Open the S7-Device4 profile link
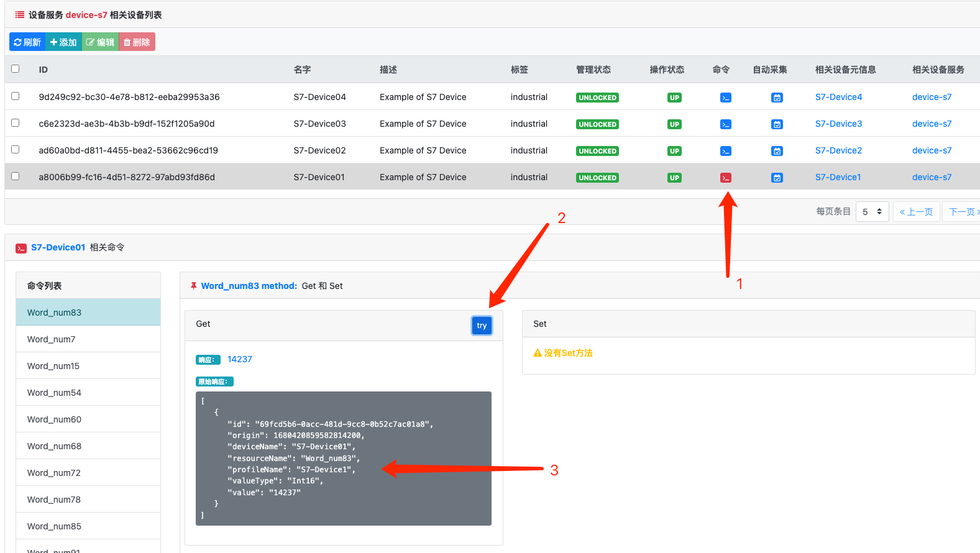The height and width of the screenshot is (553, 980). [x=838, y=97]
